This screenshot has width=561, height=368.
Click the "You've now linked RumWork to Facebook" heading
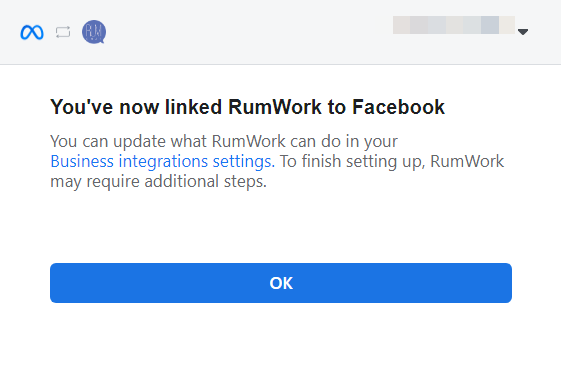(x=247, y=107)
